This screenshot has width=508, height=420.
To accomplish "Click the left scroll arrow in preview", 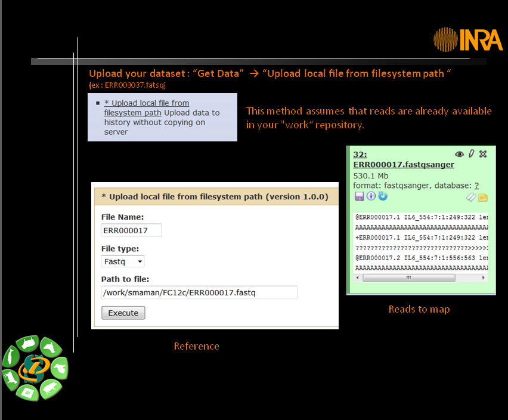I will point(358,278).
